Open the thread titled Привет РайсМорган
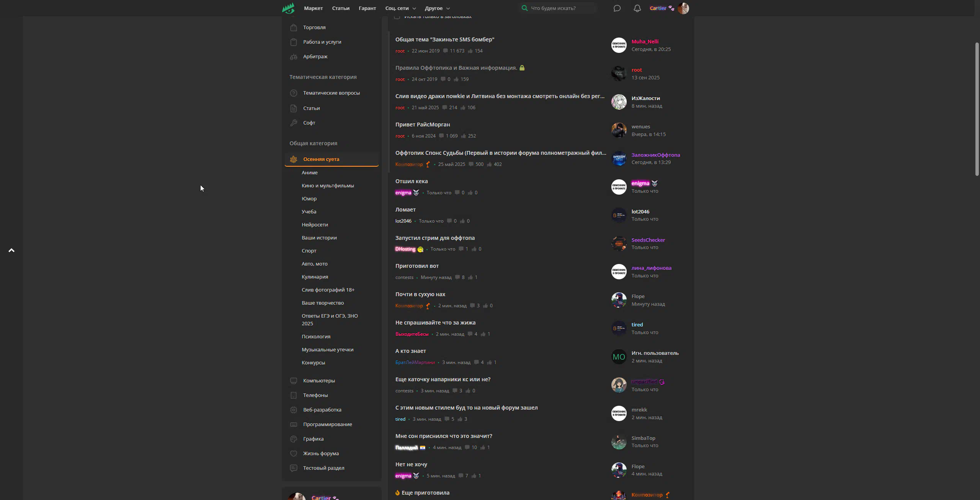 (x=423, y=125)
